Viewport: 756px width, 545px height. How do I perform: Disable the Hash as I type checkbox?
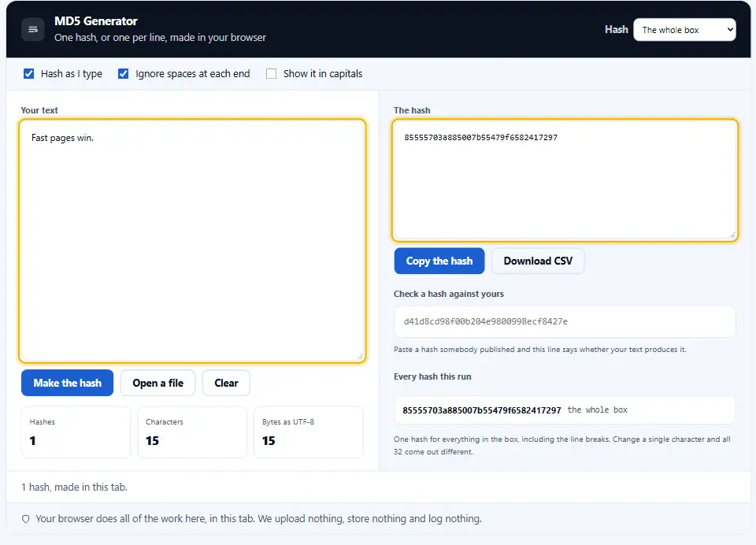[29, 74]
